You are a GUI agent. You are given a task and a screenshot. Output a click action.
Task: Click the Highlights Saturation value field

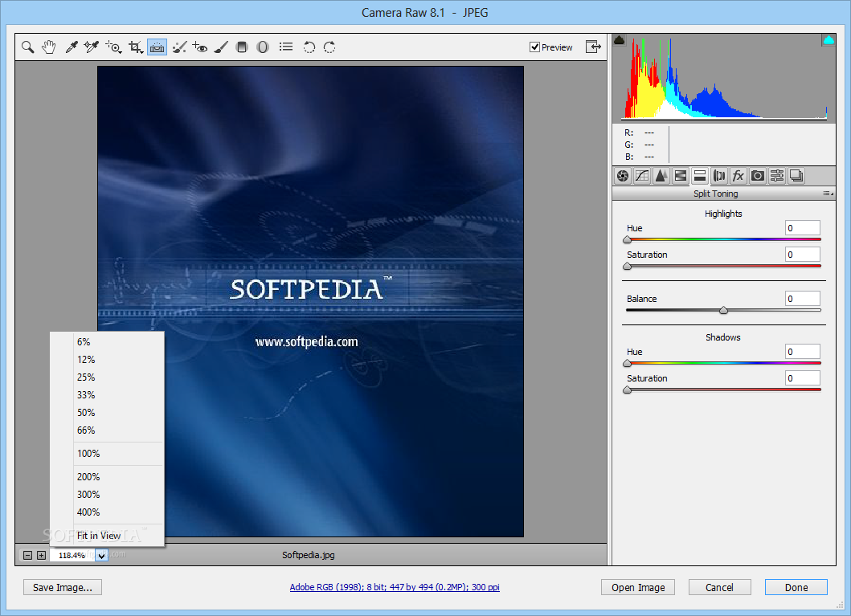[x=802, y=255]
